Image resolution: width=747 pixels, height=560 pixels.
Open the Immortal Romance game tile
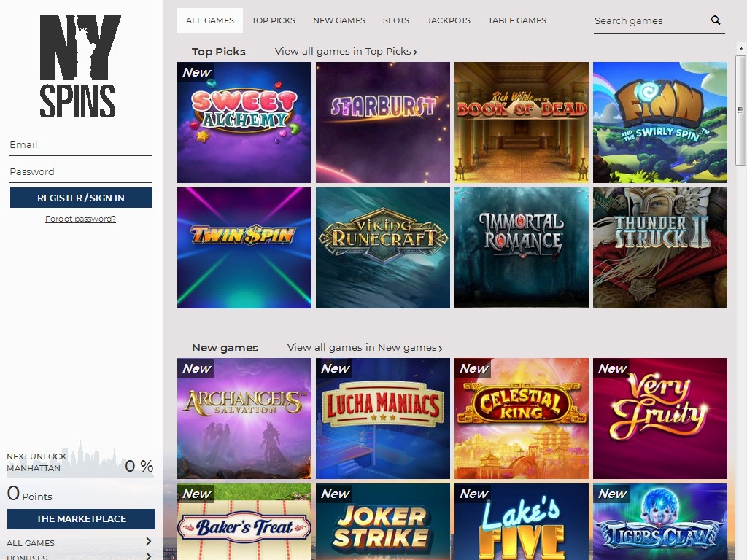coord(522,248)
